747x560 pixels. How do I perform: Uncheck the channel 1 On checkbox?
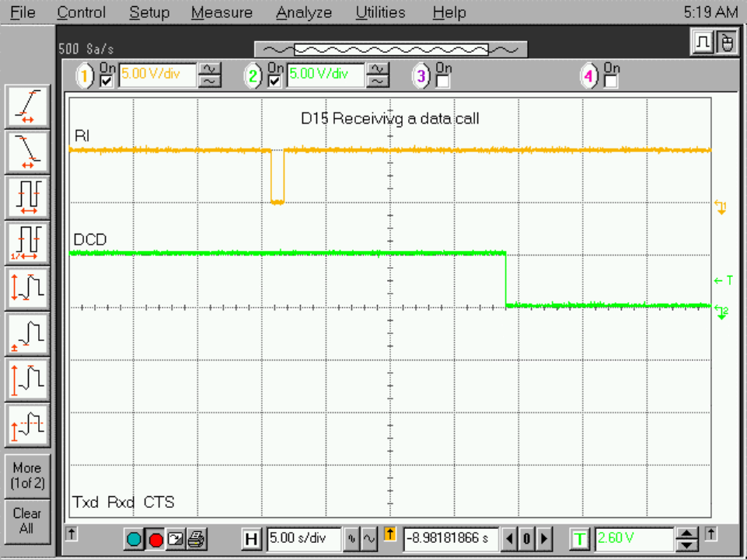(x=106, y=82)
